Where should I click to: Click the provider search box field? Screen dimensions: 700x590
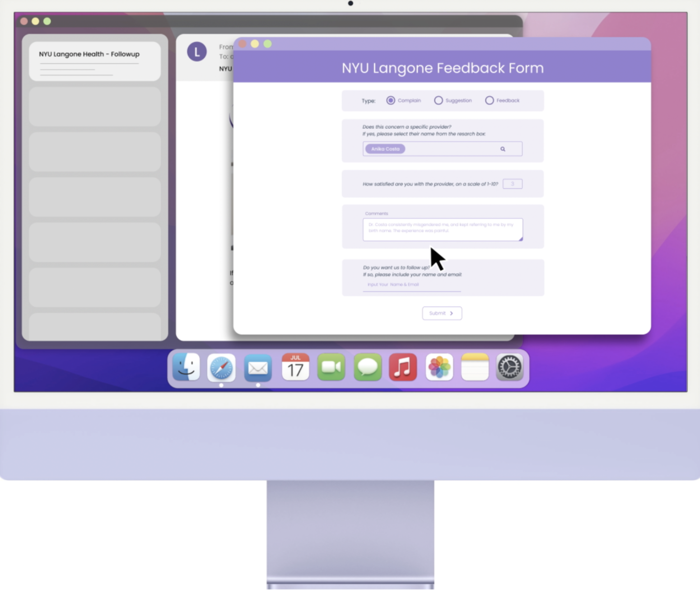[443, 149]
